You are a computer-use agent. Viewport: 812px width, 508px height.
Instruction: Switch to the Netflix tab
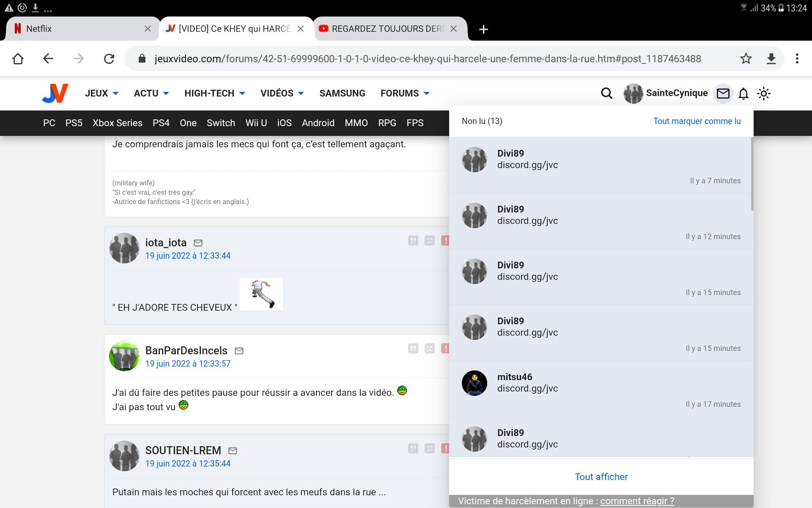pos(80,29)
